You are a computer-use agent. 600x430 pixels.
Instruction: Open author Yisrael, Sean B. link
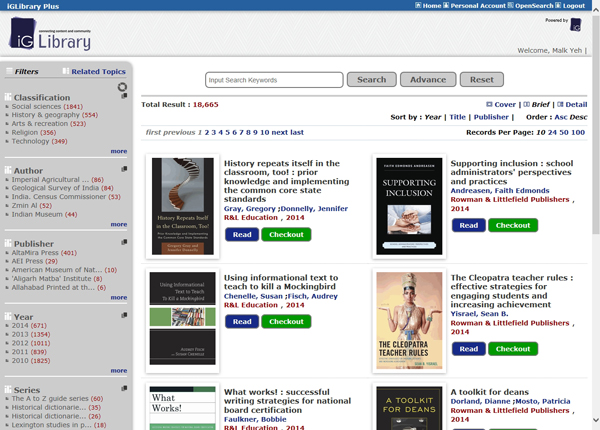pyautogui.click(x=479, y=314)
